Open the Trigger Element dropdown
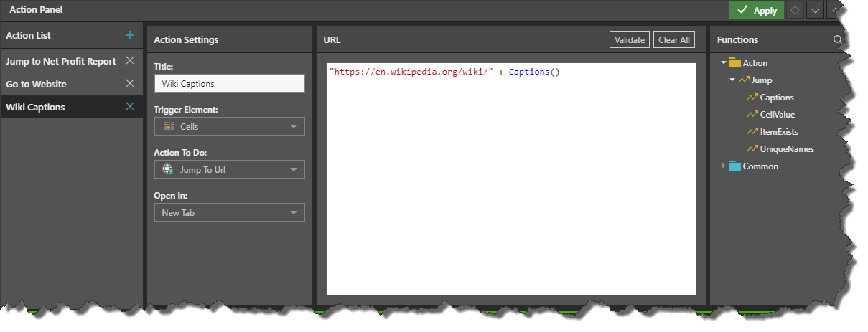The width and height of the screenshot is (868, 332). click(229, 126)
